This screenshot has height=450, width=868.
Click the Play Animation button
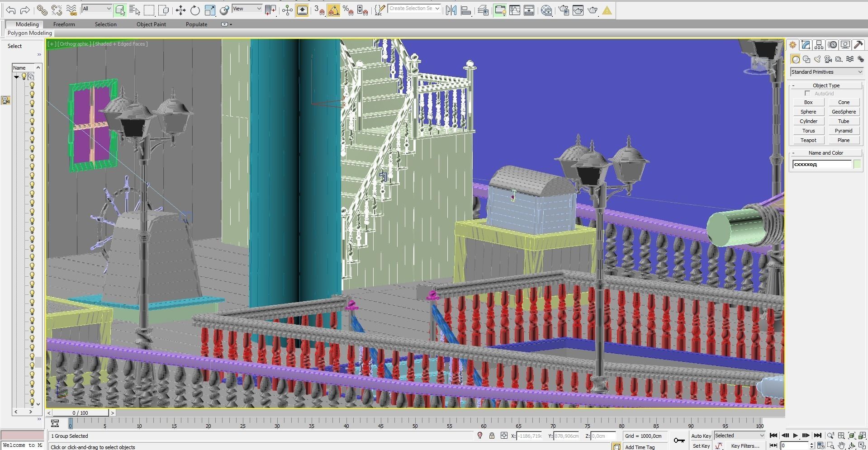(795, 436)
